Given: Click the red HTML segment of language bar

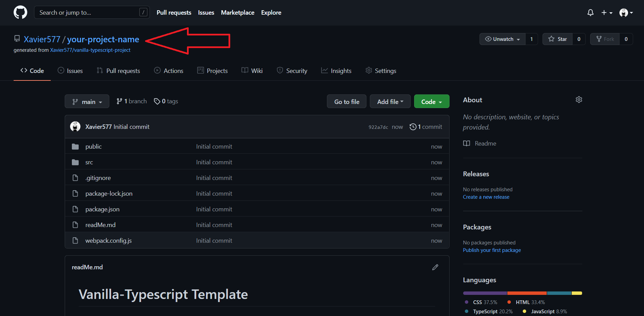Looking at the screenshot, I should [527, 293].
